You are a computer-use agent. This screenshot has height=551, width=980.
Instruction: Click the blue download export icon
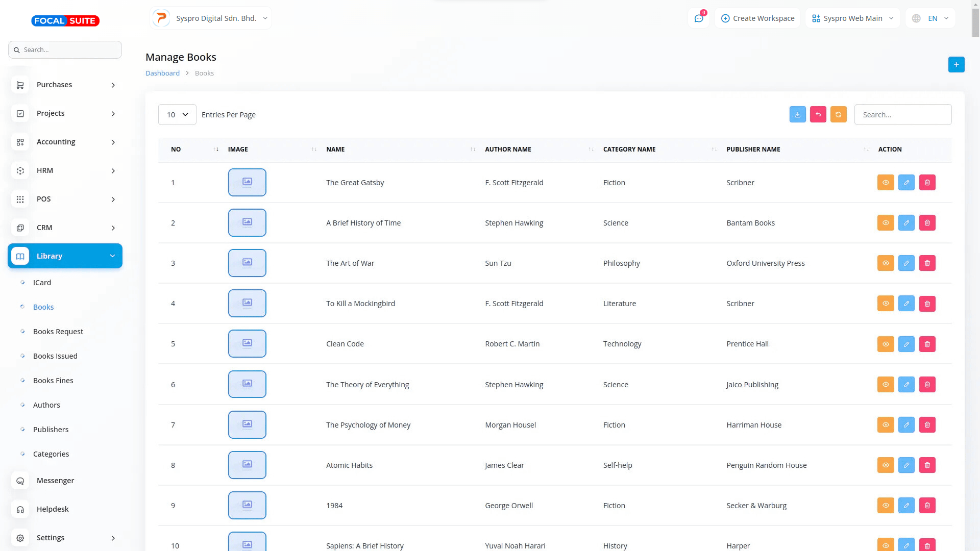tap(797, 115)
